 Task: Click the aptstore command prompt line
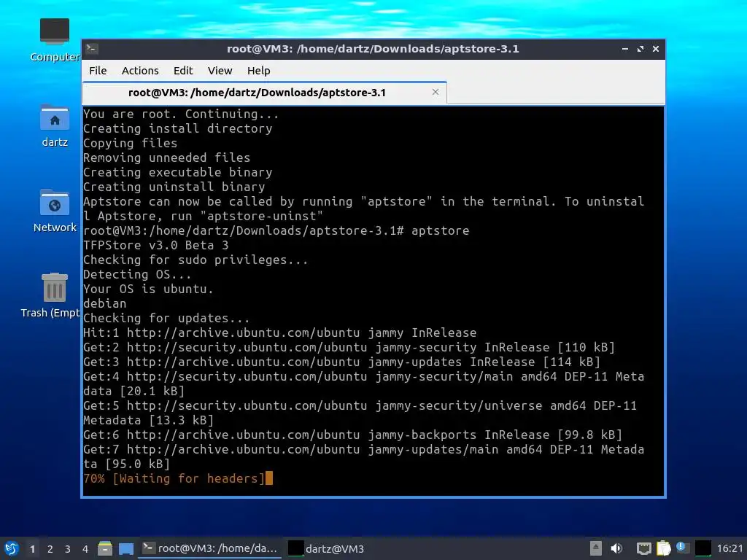[x=276, y=230]
